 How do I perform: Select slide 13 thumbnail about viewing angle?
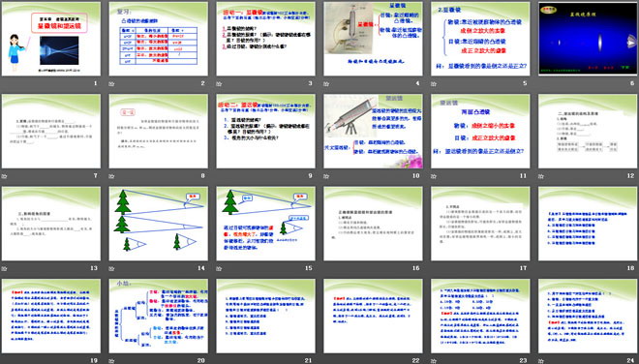point(51,224)
